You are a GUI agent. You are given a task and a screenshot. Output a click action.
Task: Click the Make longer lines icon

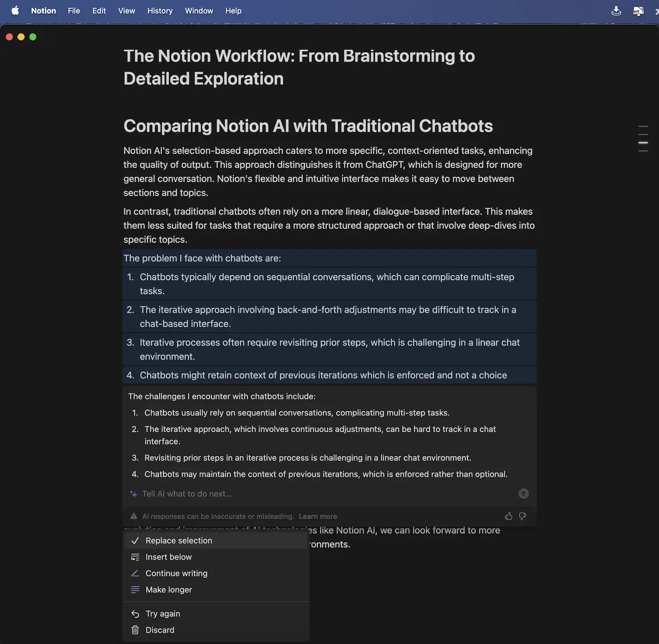(135, 590)
